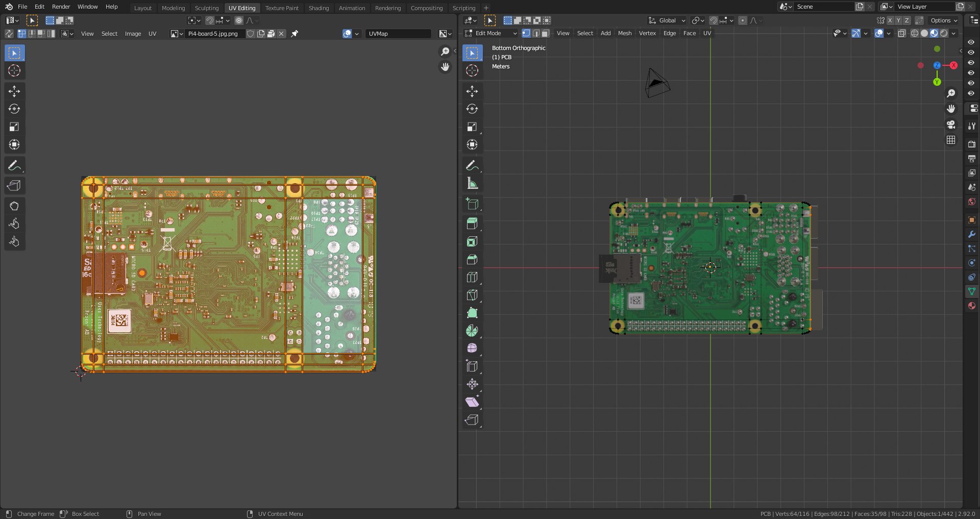Viewport: 980px width, 519px height.
Task: Select the Knife tool
Action: pyautogui.click(x=473, y=295)
